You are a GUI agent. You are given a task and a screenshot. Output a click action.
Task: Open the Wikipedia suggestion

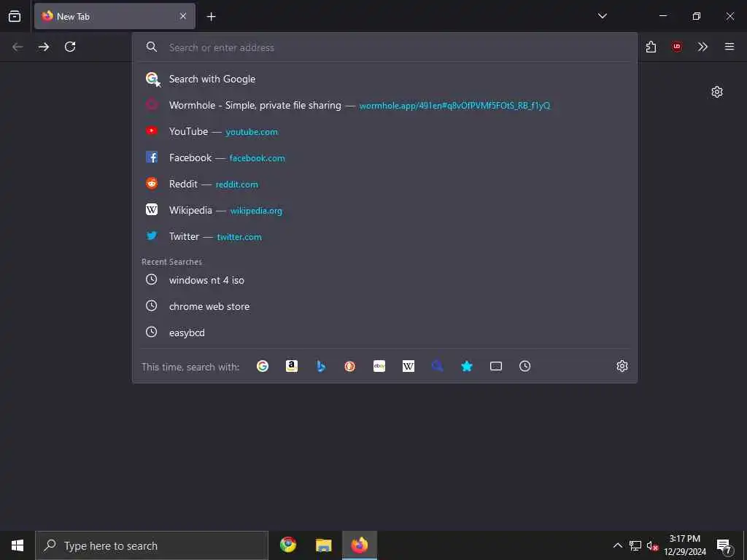[x=385, y=210]
